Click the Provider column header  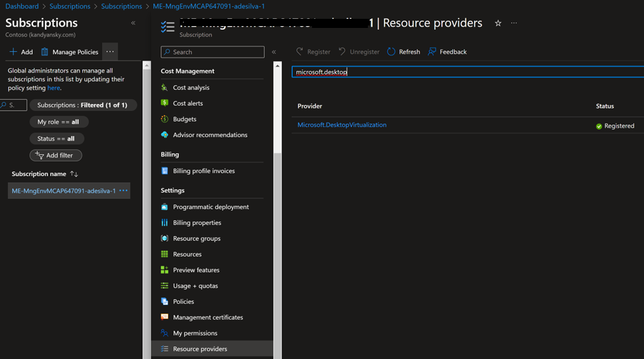point(310,106)
